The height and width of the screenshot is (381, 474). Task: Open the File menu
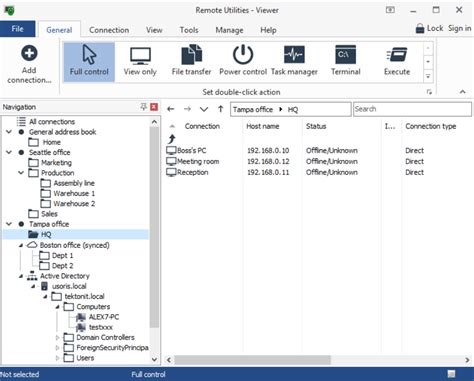tap(17, 29)
